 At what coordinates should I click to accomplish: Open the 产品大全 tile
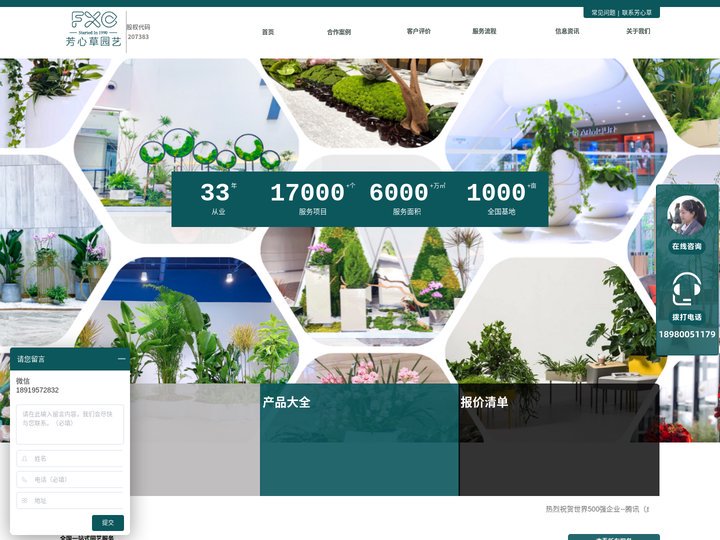click(x=359, y=439)
